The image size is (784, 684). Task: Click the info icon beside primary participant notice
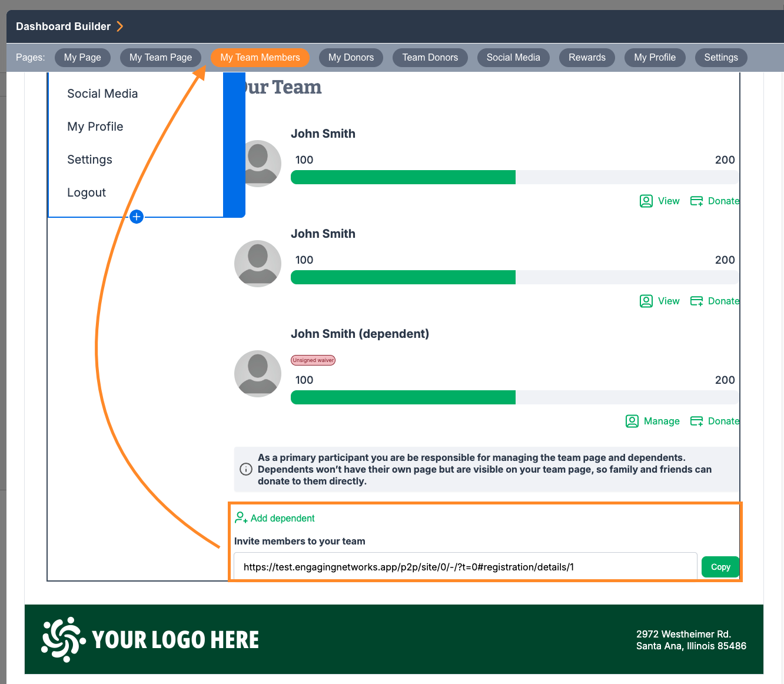click(246, 469)
